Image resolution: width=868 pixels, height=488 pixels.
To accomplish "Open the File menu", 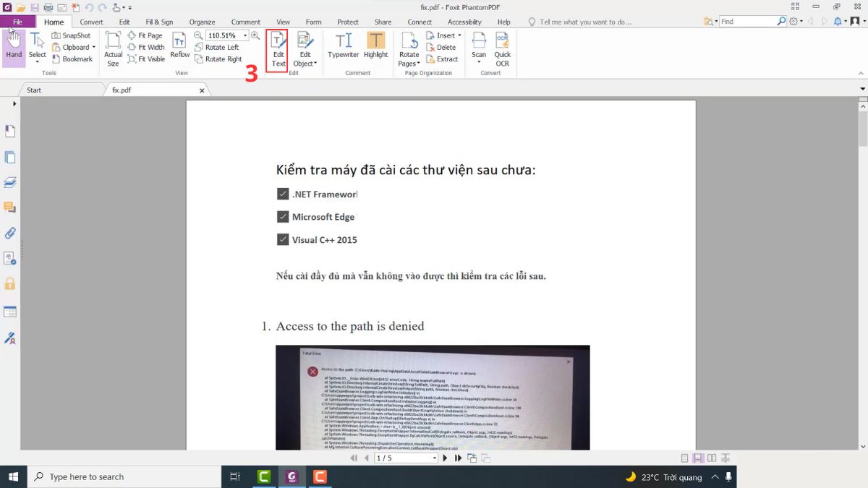I will pos(17,22).
